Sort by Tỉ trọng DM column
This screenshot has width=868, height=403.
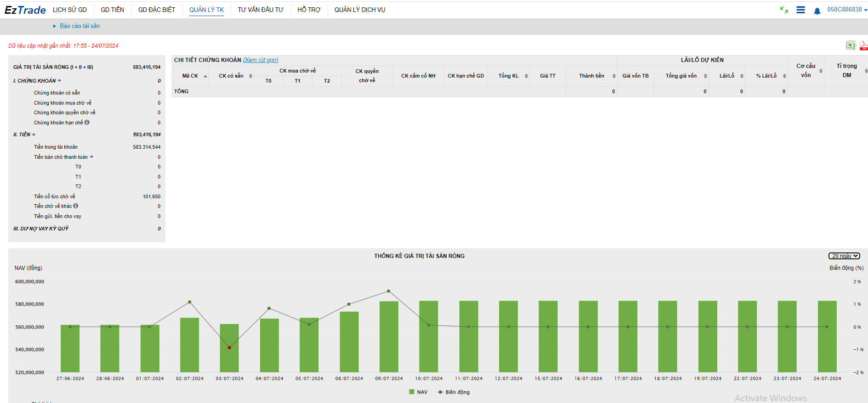coord(866,71)
